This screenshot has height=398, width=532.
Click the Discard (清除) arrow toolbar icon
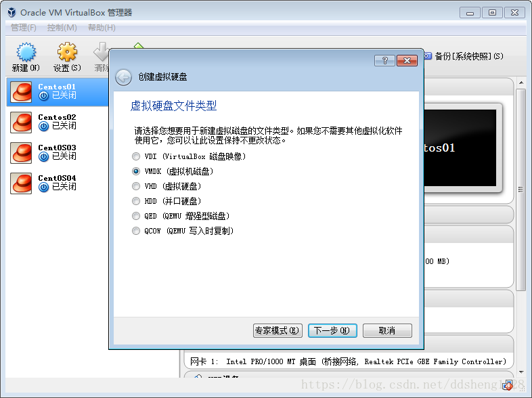(x=101, y=52)
